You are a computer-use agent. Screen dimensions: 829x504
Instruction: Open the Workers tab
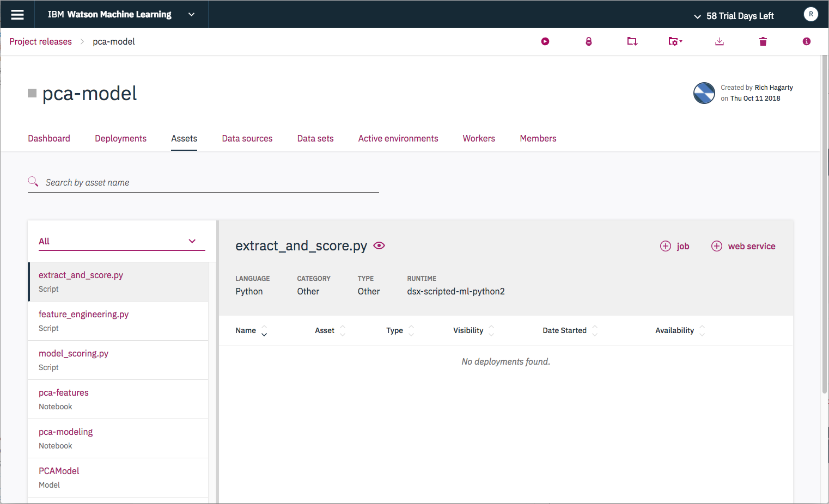[479, 138]
